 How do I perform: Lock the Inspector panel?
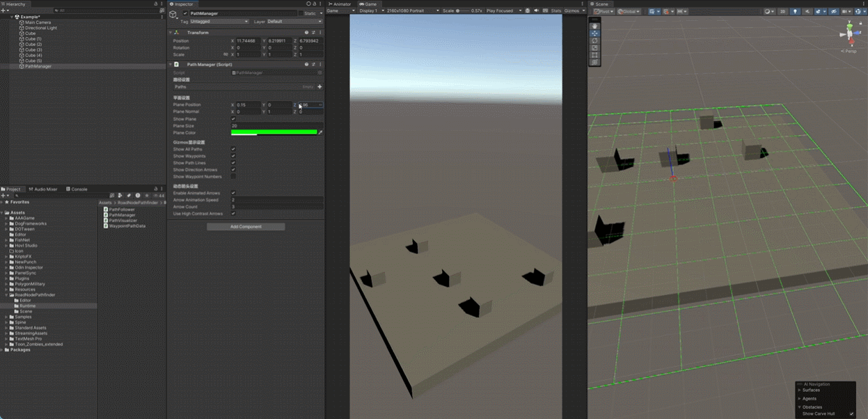314,3
